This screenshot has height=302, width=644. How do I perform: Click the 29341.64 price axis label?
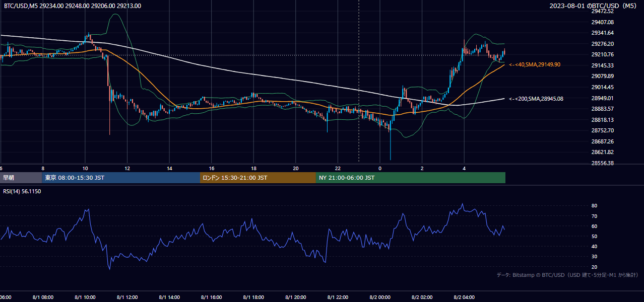click(602, 33)
